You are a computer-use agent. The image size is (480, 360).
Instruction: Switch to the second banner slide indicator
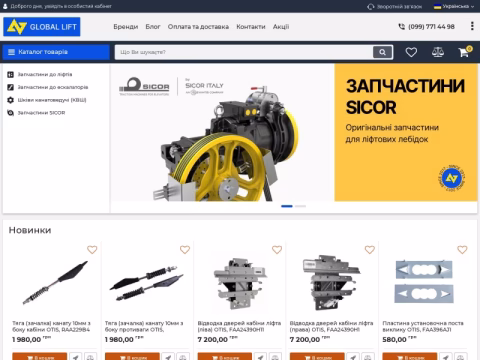pyautogui.click(x=300, y=206)
